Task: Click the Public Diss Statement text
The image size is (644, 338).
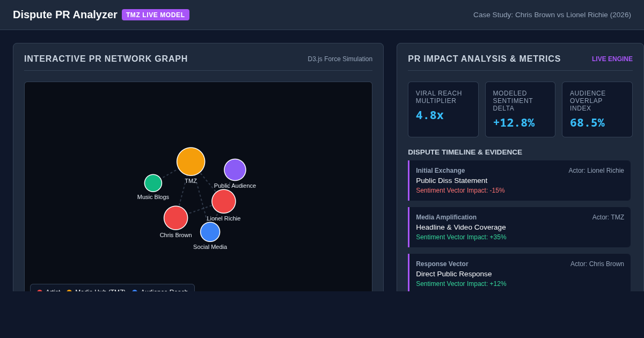Action: pos(451,180)
